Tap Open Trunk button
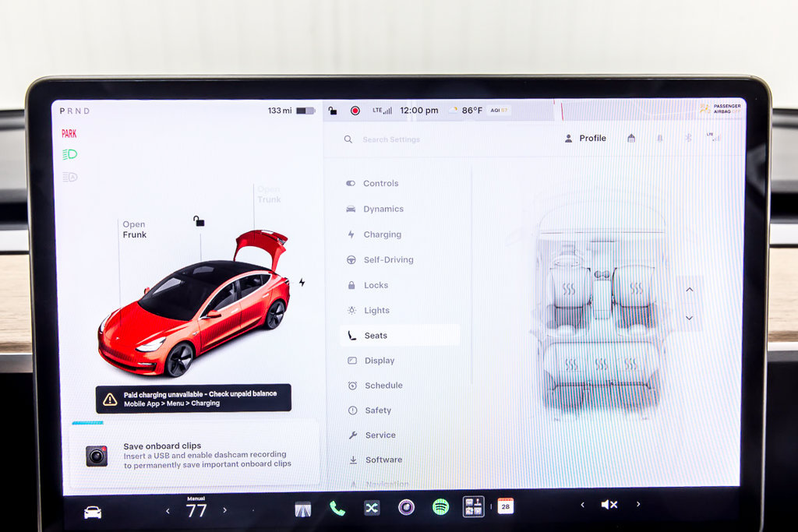Viewport: 798px width, 532px height. [269, 194]
